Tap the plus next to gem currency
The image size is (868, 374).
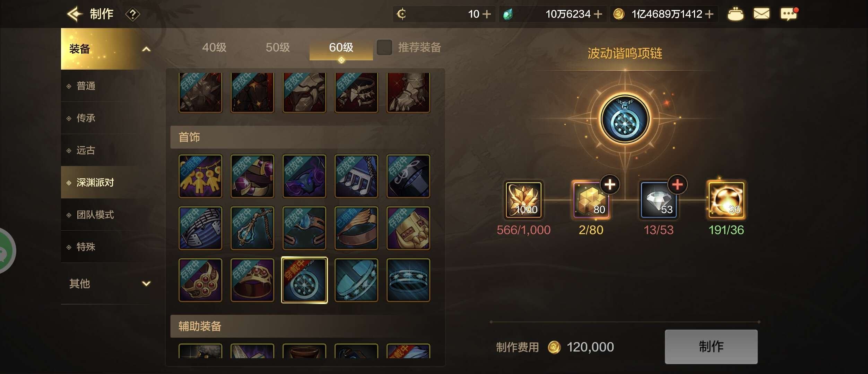coord(598,14)
